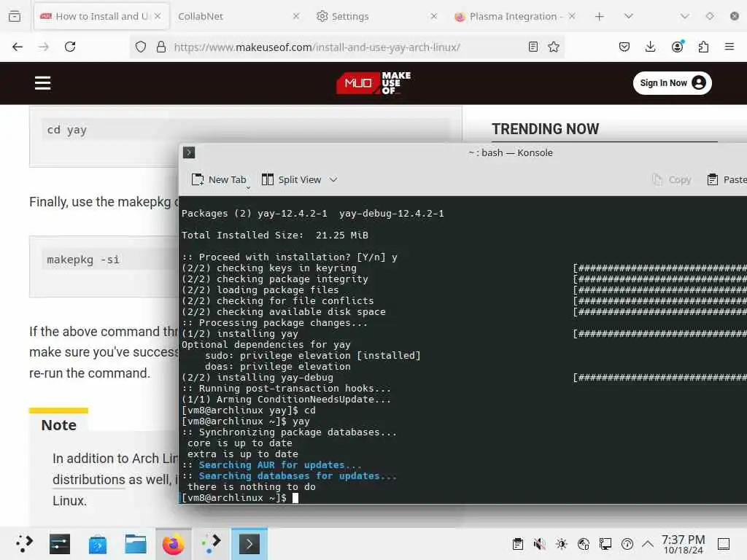
Task: Open Discover software center from taskbar
Action: click(98, 544)
